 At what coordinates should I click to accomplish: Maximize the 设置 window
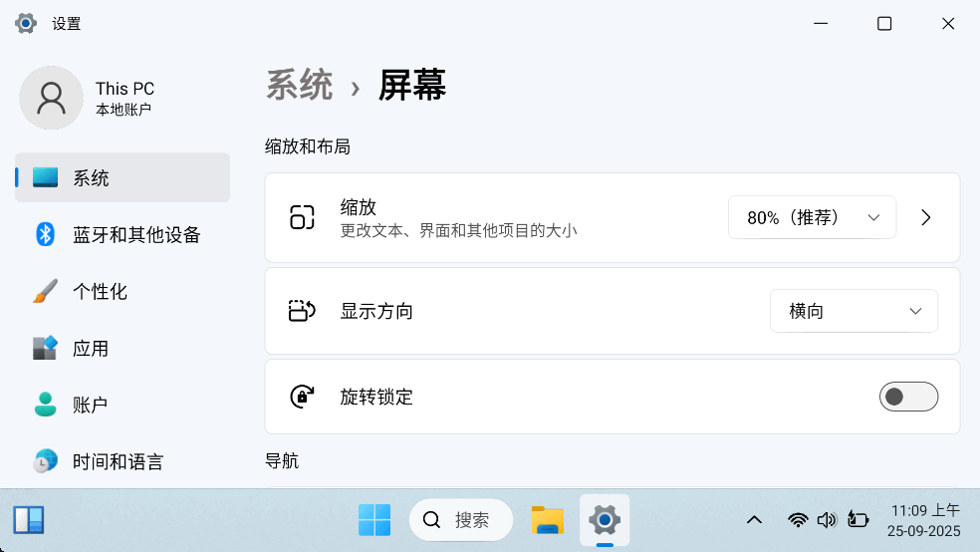(x=884, y=24)
